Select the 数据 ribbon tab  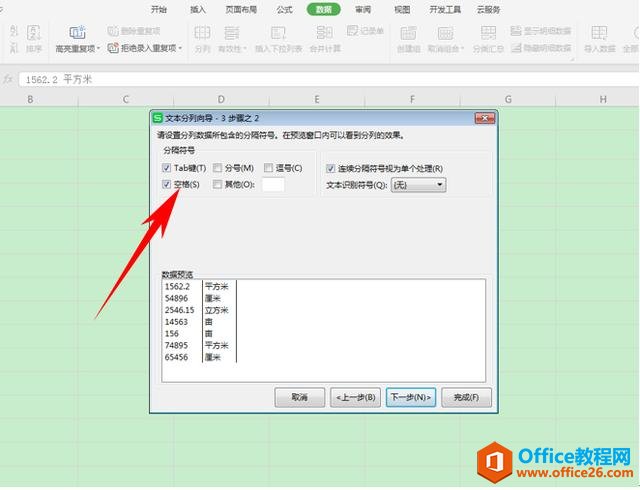pyautogui.click(x=324, y=9)
